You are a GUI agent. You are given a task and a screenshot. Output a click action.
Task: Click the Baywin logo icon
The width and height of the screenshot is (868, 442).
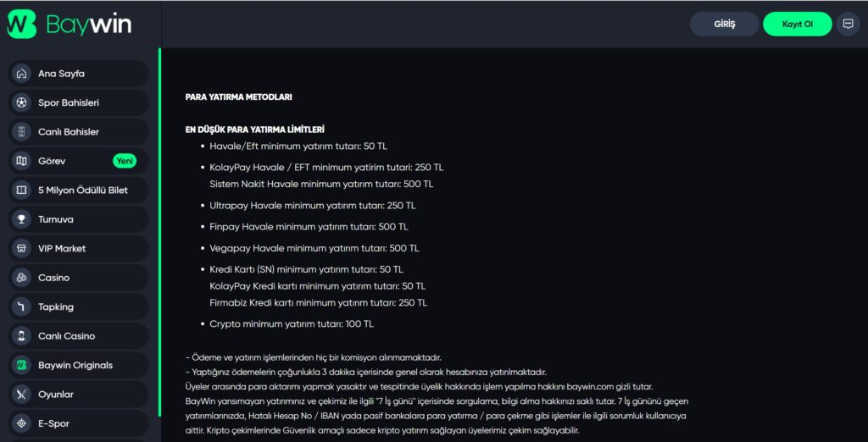[22, 24]
